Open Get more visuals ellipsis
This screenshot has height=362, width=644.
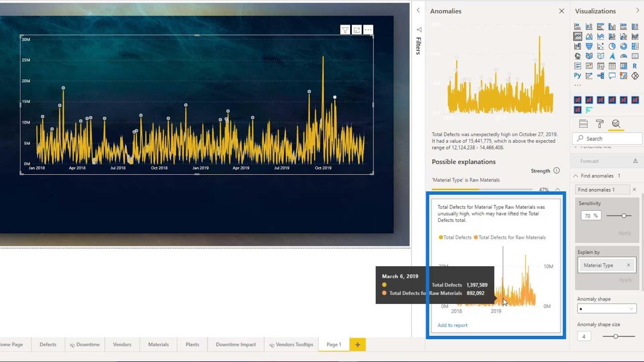point(578,85)
